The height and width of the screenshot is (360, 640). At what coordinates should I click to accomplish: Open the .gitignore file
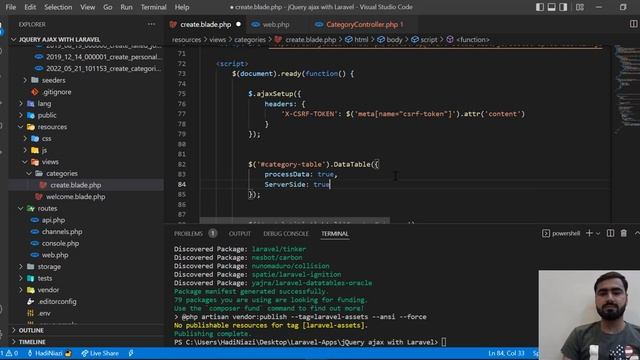pos(56,92)
